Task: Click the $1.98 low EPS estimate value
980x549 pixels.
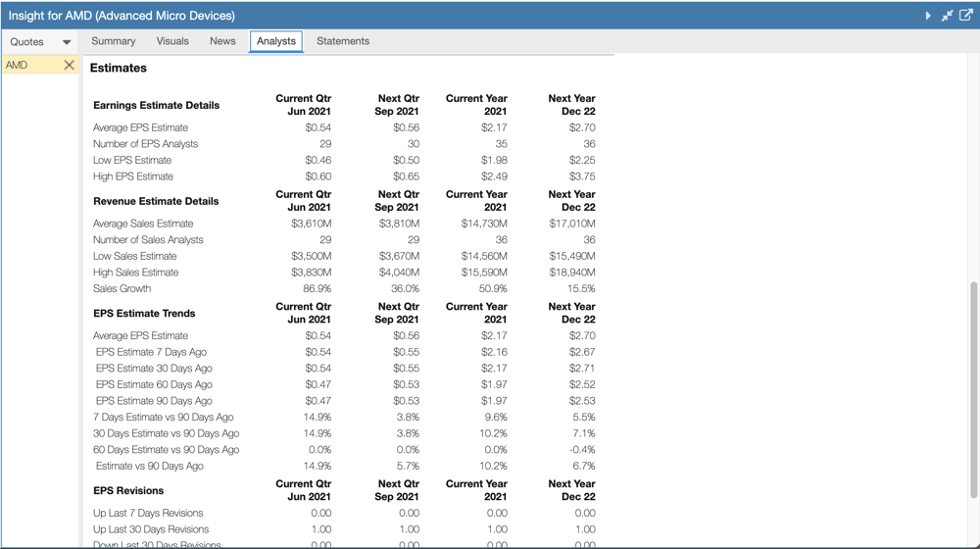Action: [x=494, y=160]
